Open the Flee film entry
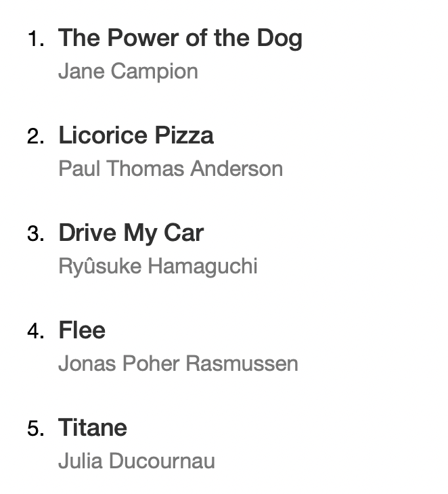448x494 pixels. [x=82, y=331]
